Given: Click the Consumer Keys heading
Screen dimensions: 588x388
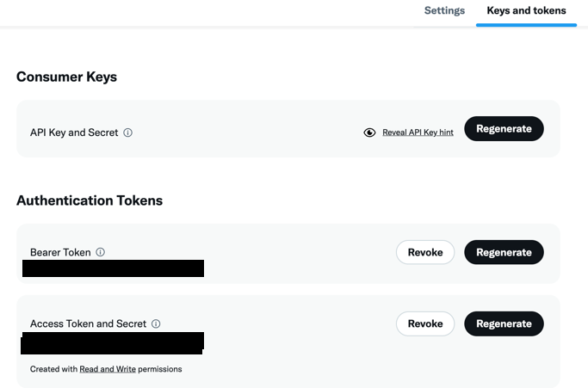Looking at the screenshot, I should tap(66, 77).
